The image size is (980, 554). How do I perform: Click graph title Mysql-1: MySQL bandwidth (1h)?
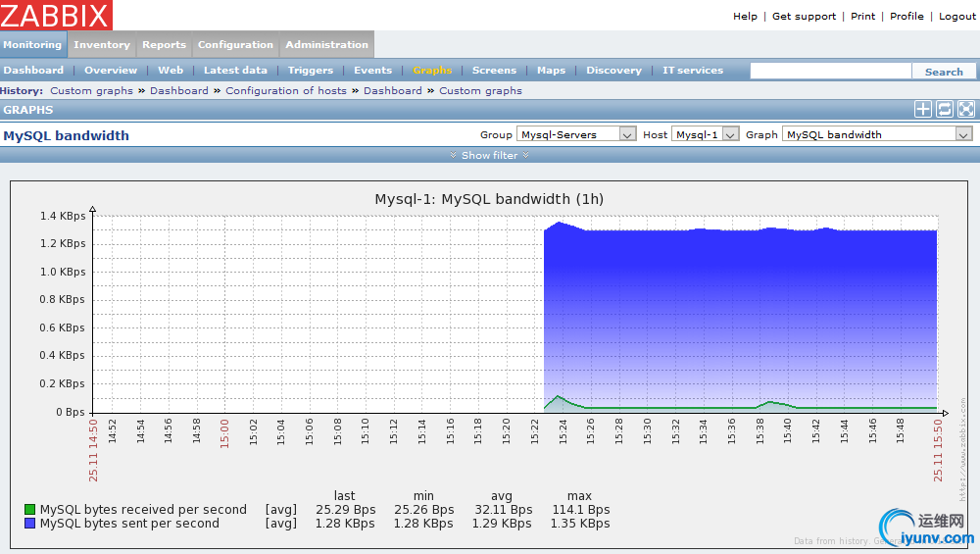pos(489,199)
